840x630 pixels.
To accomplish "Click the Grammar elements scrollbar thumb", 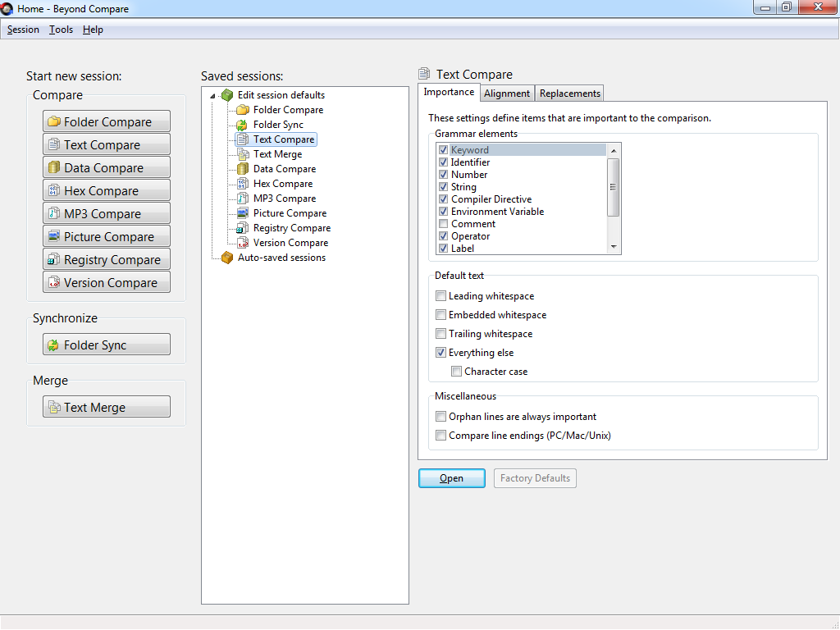I will click(612, 187).
